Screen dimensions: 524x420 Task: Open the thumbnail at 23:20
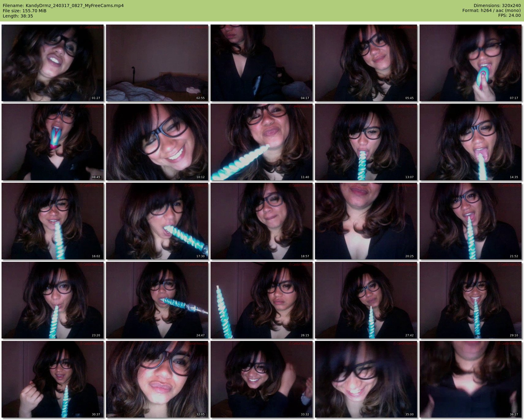(x=52, y=300)
